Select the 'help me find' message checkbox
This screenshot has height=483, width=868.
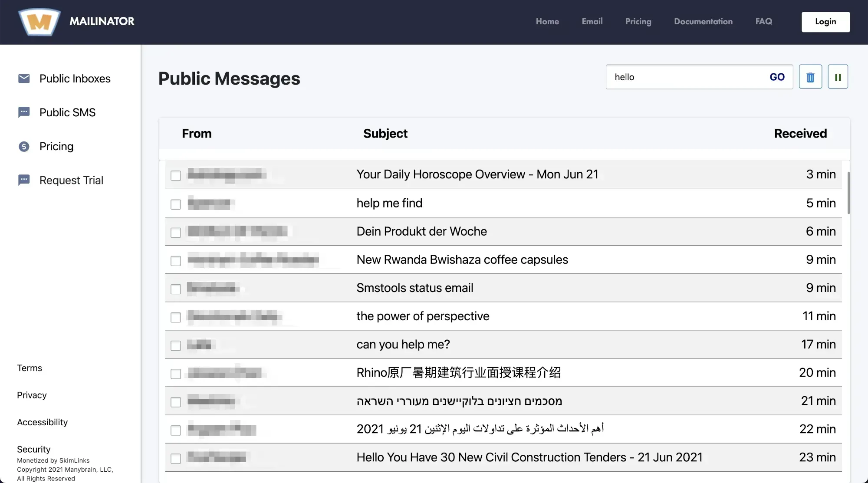[176, 204]
